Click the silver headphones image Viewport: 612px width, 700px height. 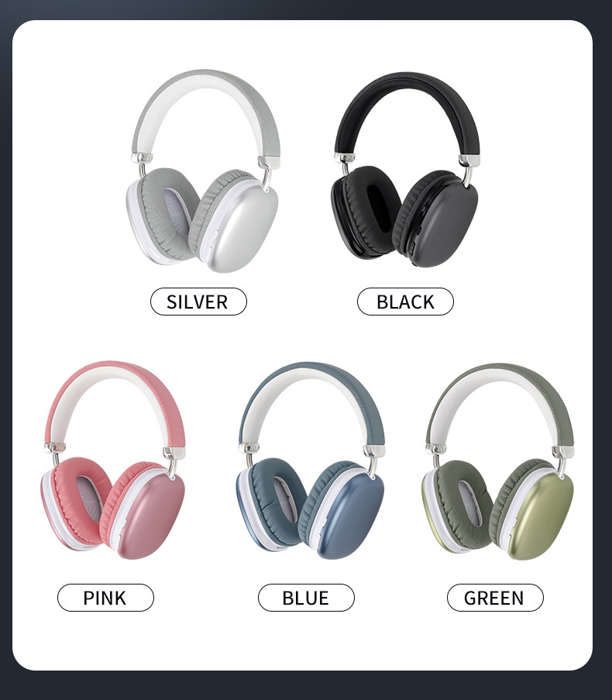click(203, 171)
